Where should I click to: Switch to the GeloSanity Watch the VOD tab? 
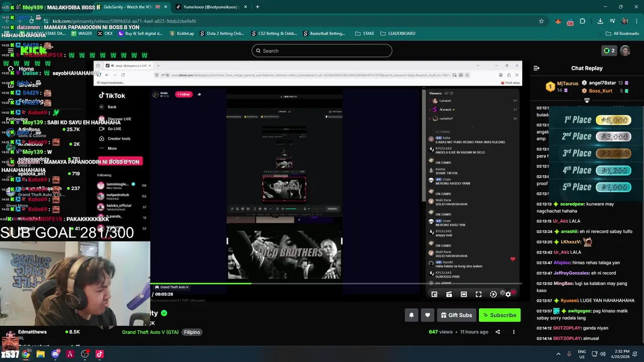pyautogui.click(x=132, y=7)
